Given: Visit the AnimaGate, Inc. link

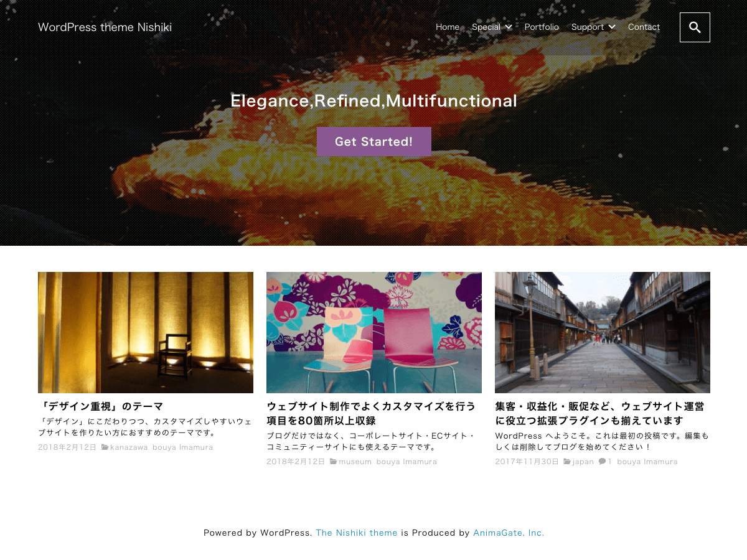Looking at the screenshot, I should click(509, 533).
